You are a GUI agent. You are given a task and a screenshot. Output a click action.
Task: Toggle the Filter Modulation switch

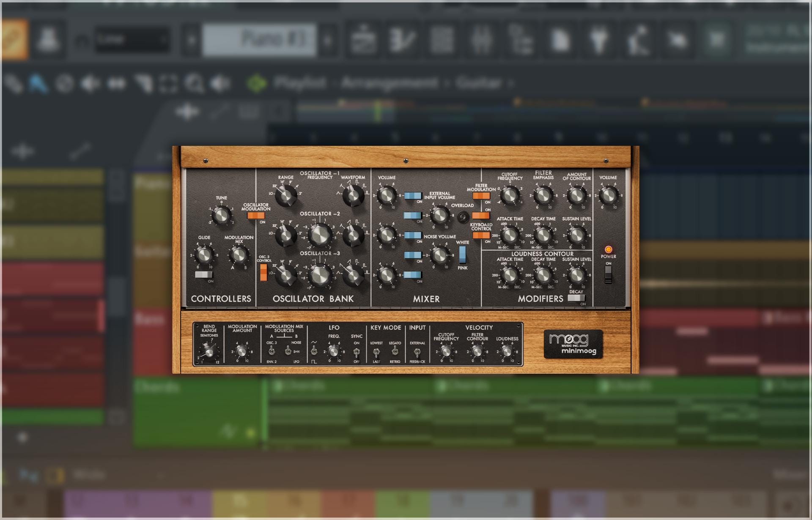481,196
